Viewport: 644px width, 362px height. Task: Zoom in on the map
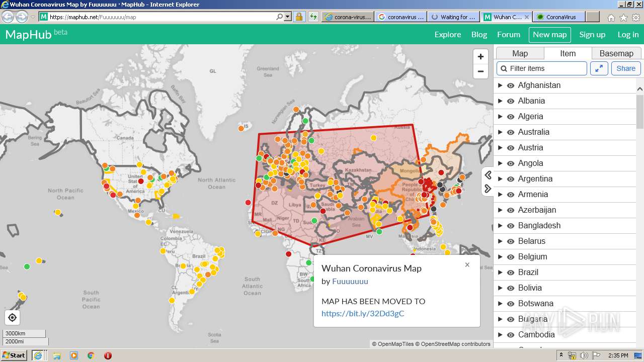[480, 57]
